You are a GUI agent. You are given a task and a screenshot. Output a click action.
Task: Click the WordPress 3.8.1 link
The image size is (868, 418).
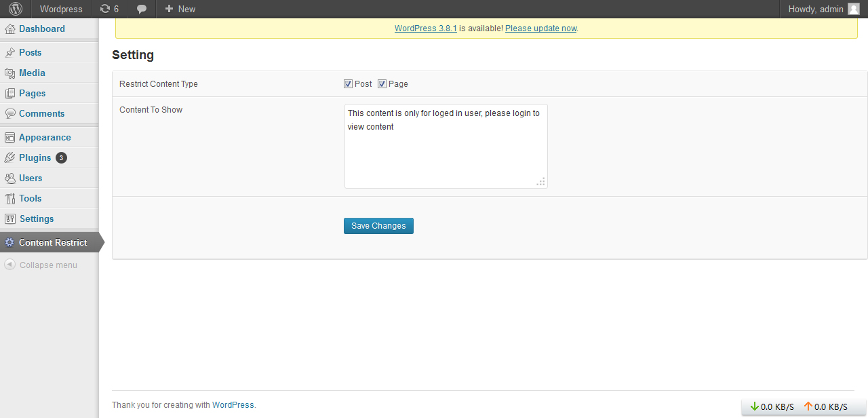click(x=426, y=28)
